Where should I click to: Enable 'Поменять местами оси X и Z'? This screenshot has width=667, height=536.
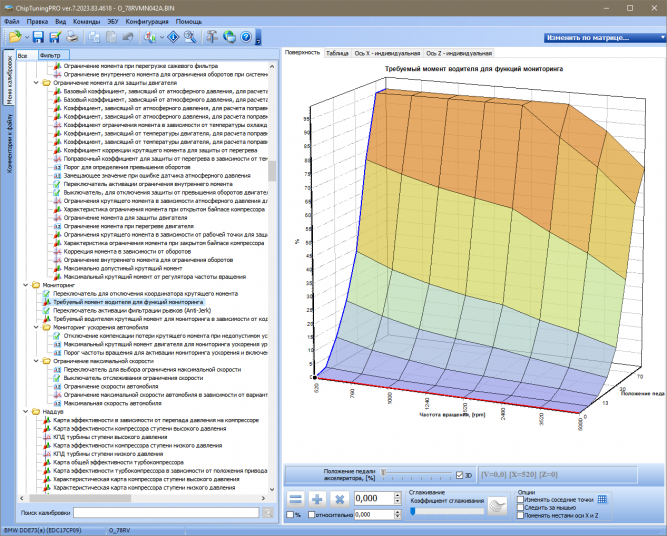pos(520,515)
